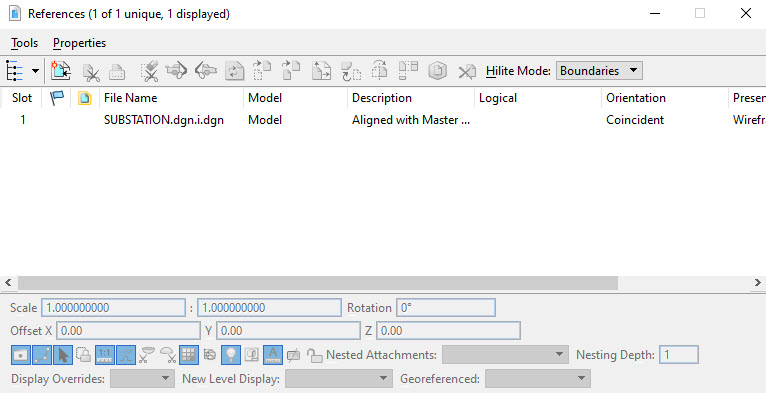Viewport: 766px width, 393px height.
Task: Toggle the Locate arrow button
Action: pyautogui.click(x=63, y=355)
